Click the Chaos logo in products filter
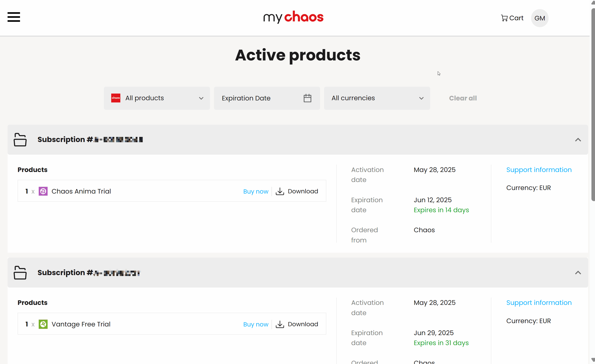595x364 pixels. (116, 98)
